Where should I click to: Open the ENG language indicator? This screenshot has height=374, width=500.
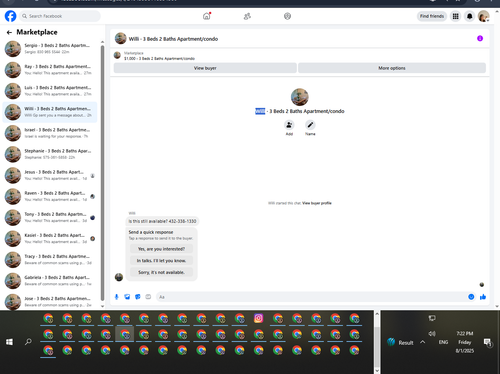pos(443,342)
